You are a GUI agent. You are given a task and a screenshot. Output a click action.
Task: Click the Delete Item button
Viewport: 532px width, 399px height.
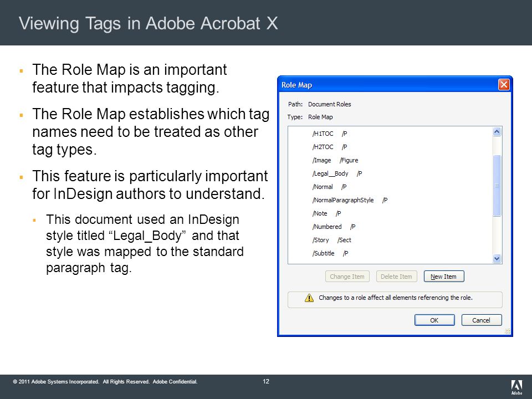396,277
